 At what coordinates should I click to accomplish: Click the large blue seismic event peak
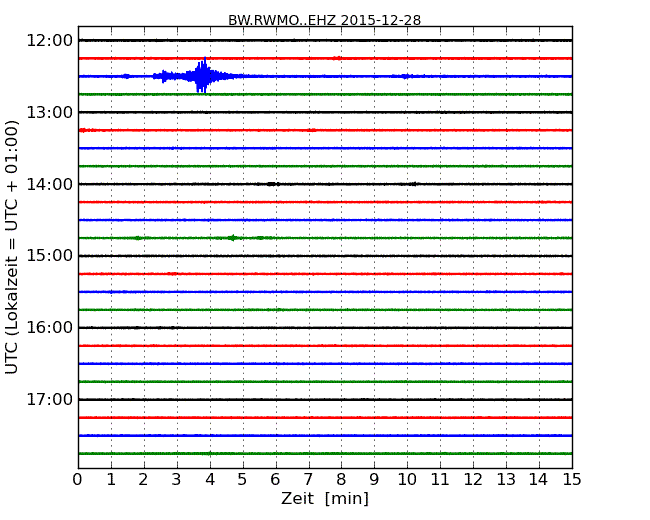pos(202,75)
